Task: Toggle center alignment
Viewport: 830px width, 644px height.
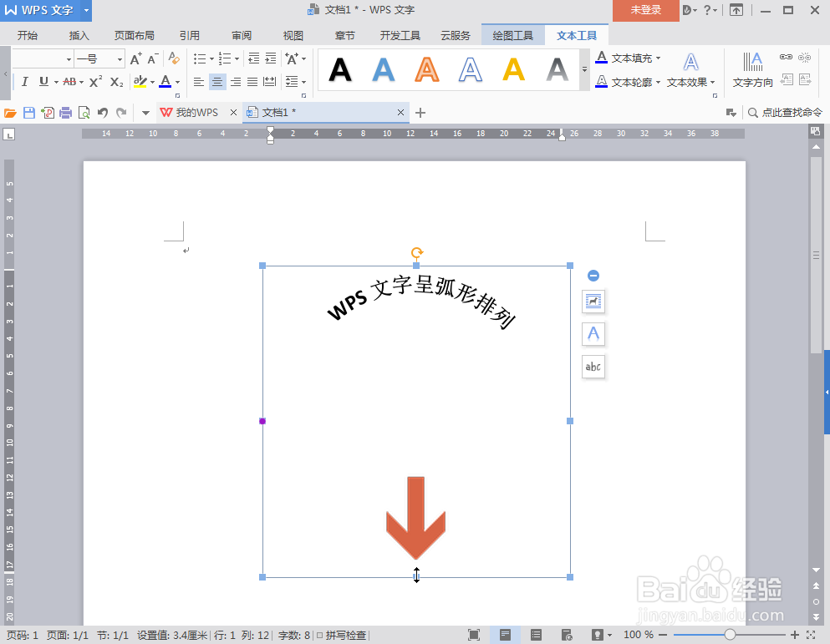Action: [217, 82]
